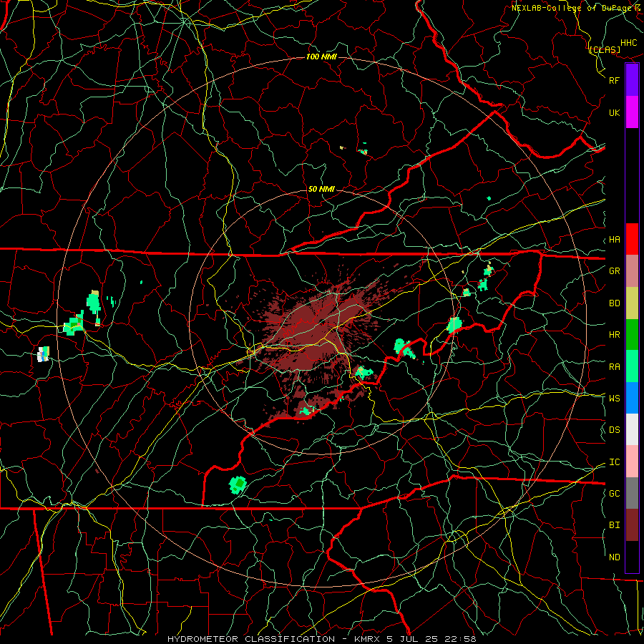Click the HHC product label
The width and height of the screenshot is (644, 644).
point(629,43)
